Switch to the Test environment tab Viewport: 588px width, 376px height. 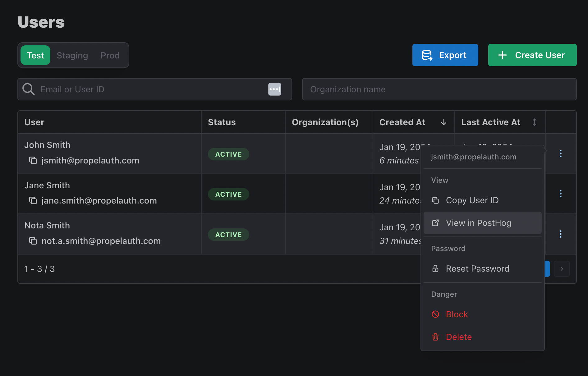35,55
